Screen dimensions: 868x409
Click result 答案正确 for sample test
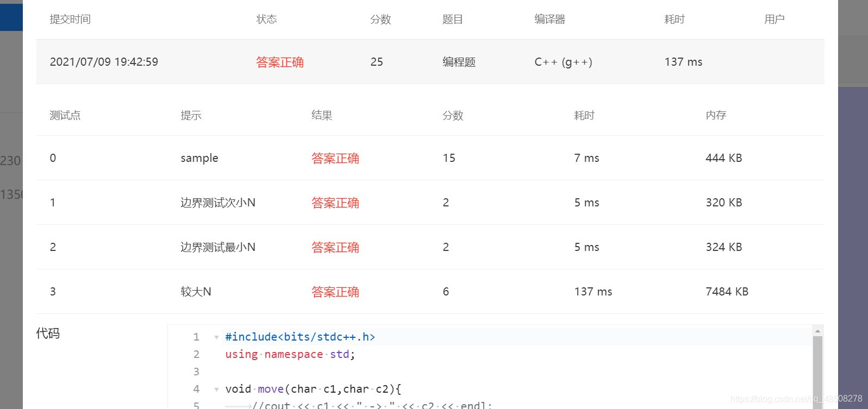335,159
